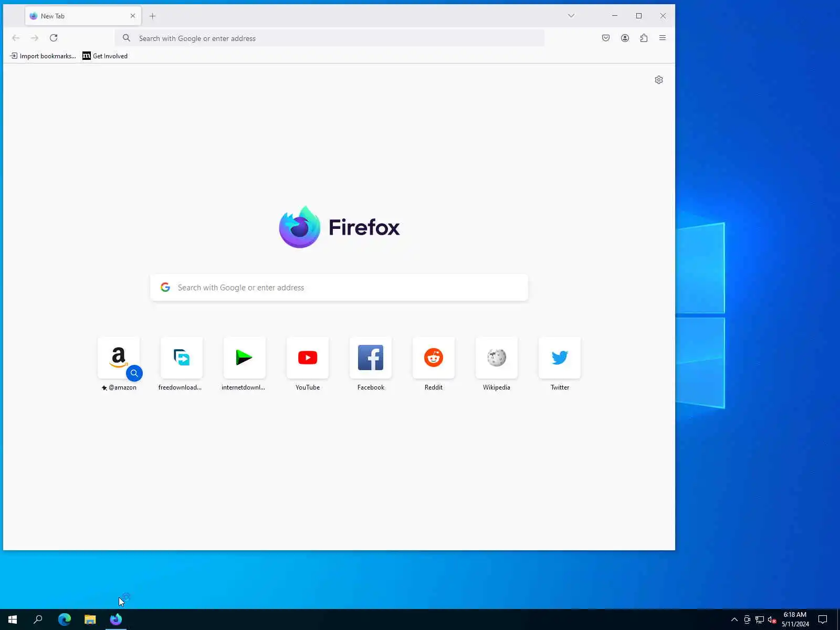This screenshot has height=630, width=840.
Task: Focus the address bar at top
Action: tap(330, 38)
